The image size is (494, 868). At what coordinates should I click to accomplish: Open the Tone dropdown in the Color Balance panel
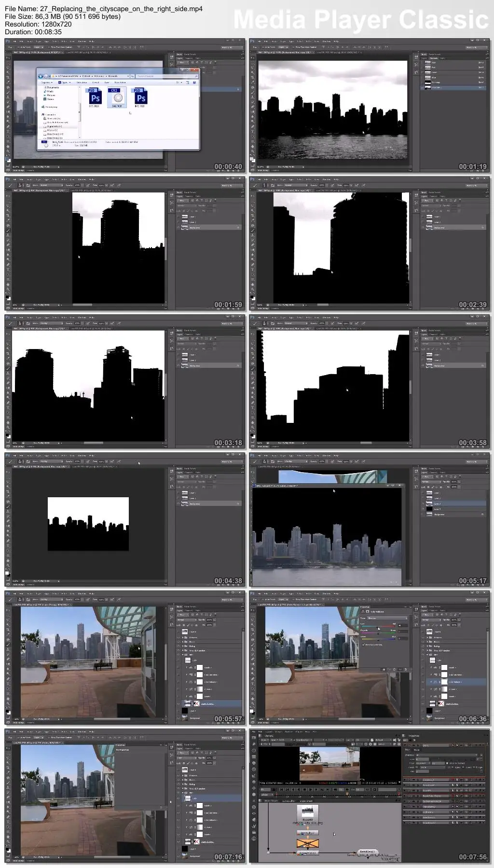point(387,618)
